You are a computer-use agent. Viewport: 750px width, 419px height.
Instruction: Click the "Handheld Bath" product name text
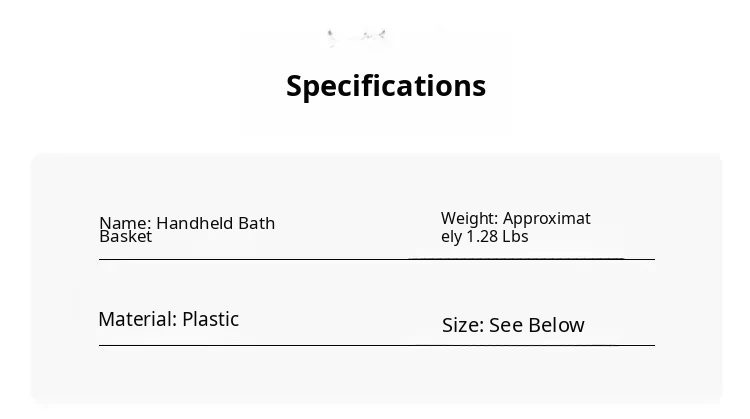(216, 223)
